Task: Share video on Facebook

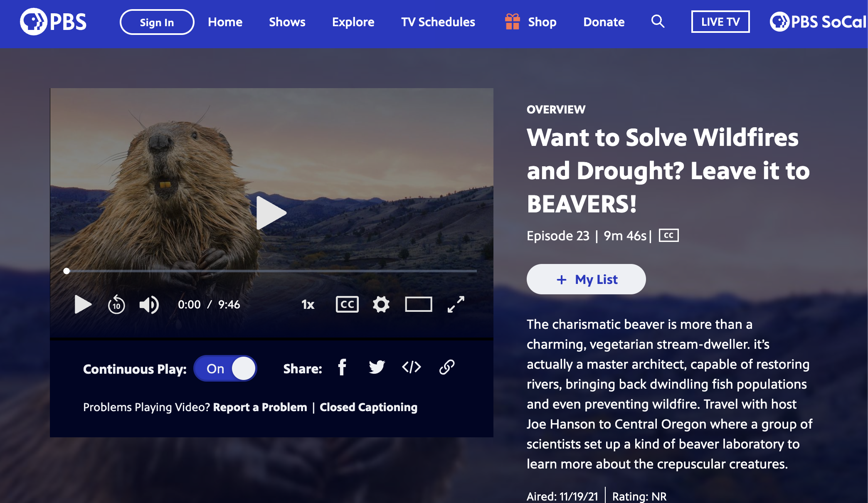Action: point(342,367)
